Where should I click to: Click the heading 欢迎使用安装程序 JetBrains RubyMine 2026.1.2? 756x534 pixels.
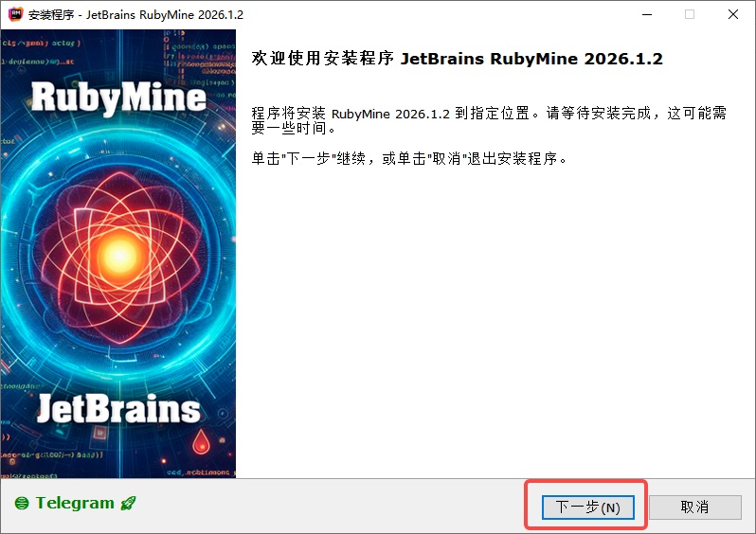[457, 59]
